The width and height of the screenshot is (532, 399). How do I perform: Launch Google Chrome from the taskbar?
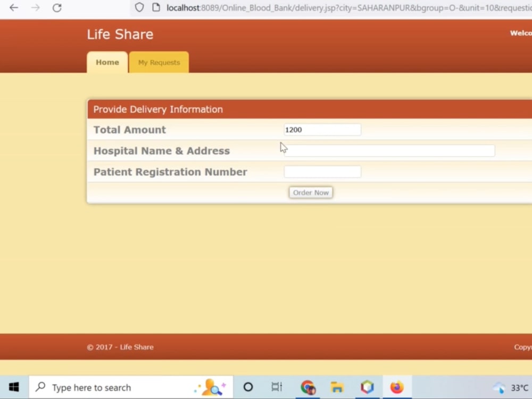308,387
